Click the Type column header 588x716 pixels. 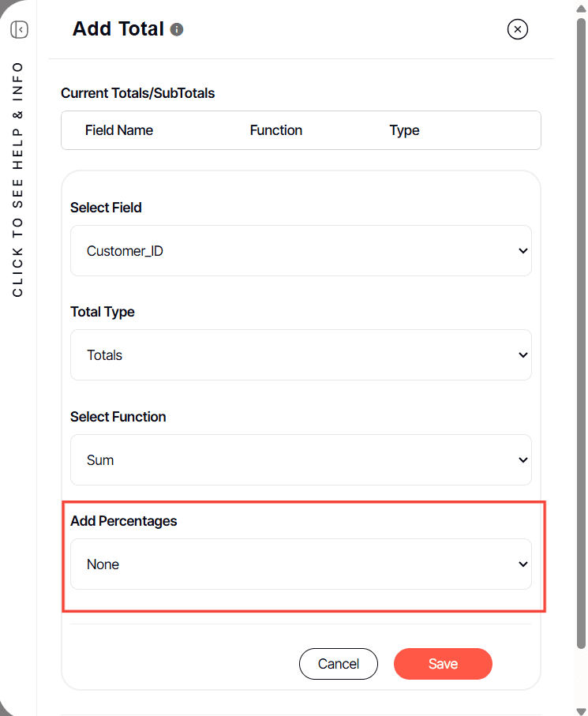[x=404, y=130]
